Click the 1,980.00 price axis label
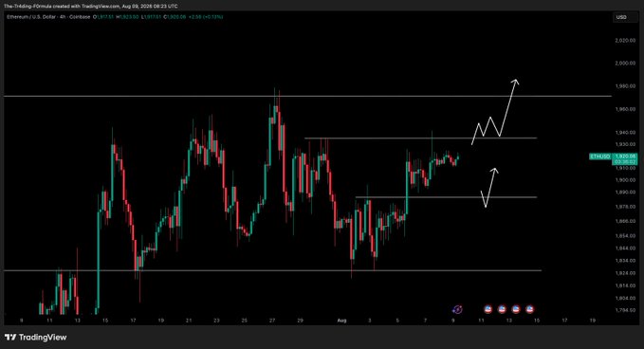The width and height of the screenshot is (644, 349). 625,86
